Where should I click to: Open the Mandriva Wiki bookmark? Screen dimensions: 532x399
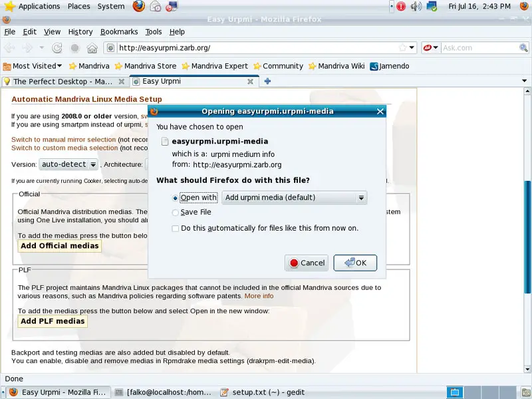[x=336, y=66]
